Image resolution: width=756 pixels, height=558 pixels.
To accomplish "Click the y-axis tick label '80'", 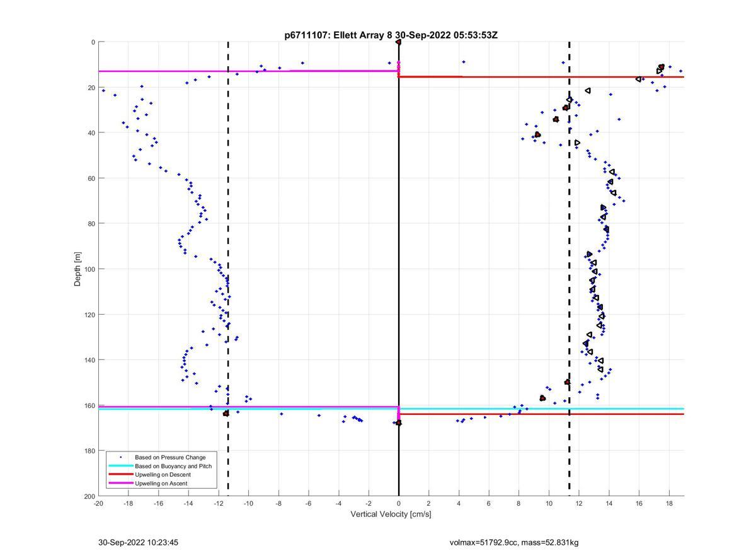I will click(x=91, y=224).
